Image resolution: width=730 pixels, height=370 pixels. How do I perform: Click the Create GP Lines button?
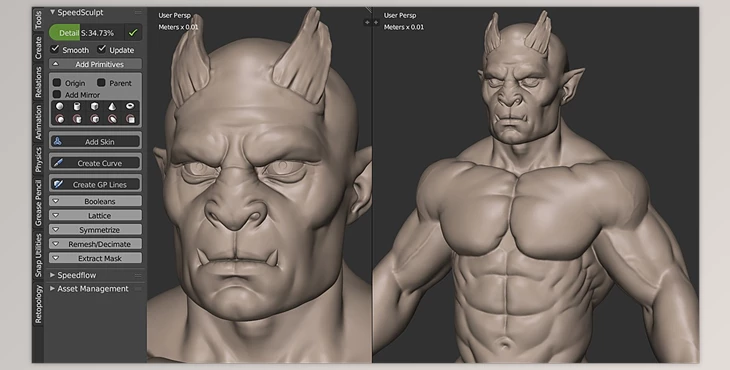coord(95,184)
